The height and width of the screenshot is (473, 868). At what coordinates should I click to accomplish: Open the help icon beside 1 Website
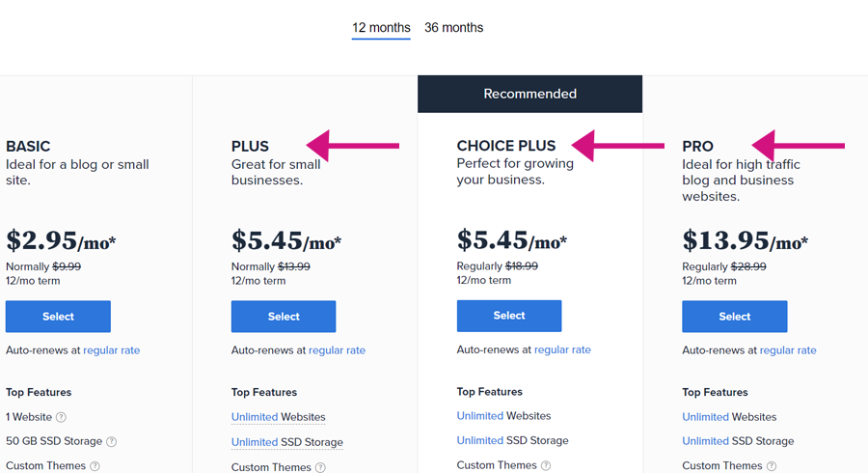(x=62, y=417)
